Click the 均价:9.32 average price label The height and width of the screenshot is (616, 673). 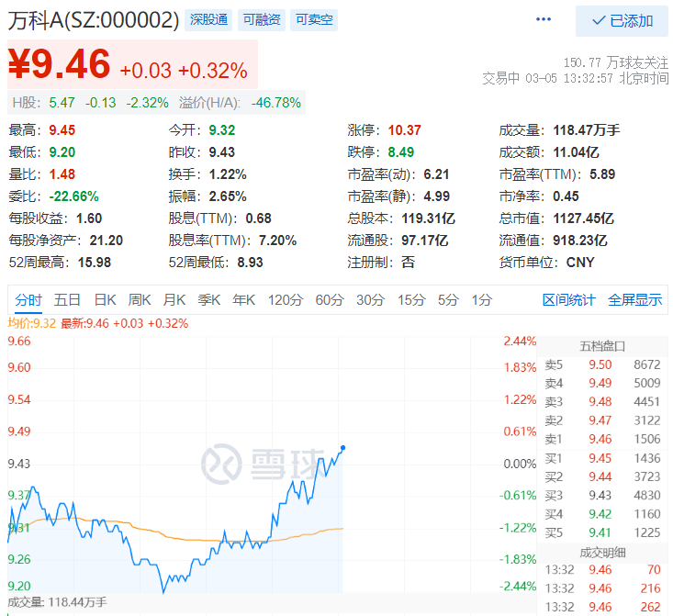(32, 323)
